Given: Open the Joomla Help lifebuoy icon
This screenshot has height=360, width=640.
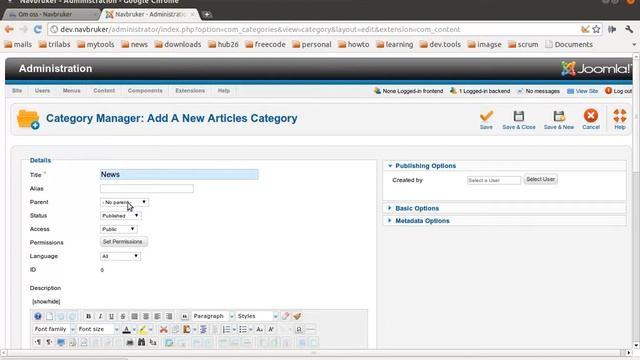Looking at the screenshot, I should pyautogui.click(x=620, y=116).
